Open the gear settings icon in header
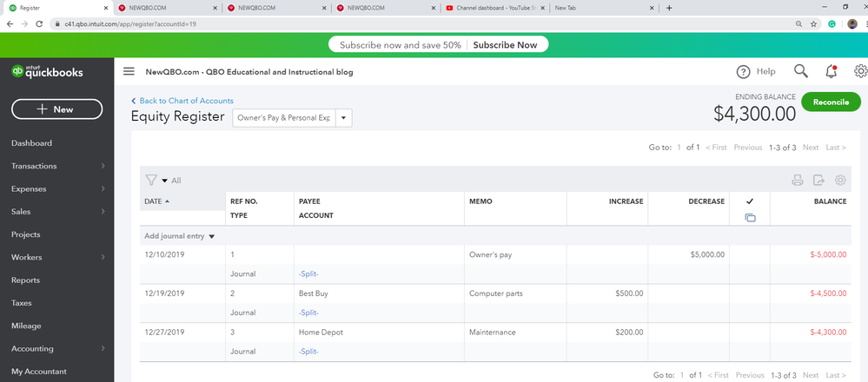 (861, 72)
